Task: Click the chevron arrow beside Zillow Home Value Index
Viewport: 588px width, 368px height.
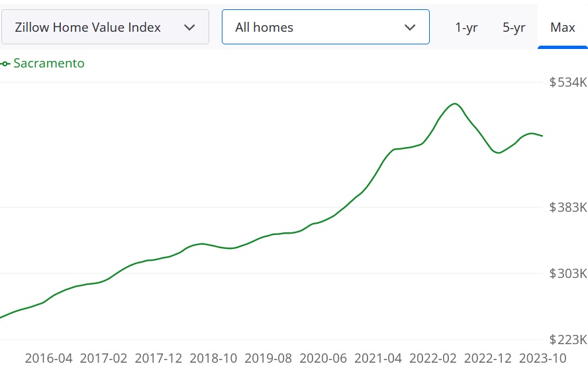Action: 189,27
